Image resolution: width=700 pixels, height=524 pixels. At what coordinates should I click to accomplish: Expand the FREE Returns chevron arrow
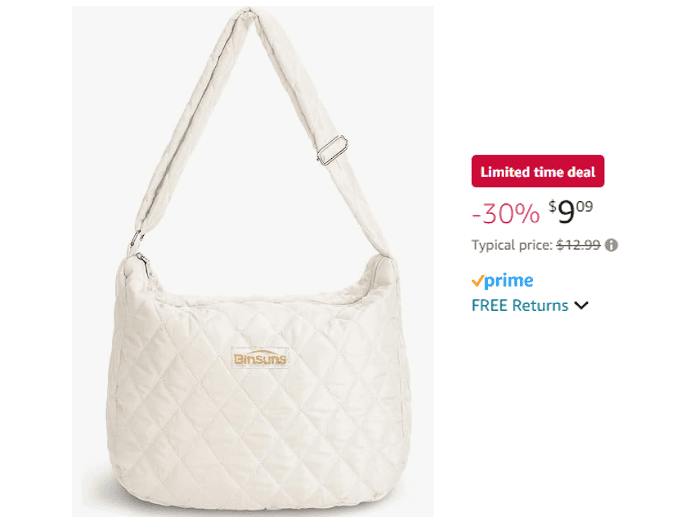[x=582, y=306]
